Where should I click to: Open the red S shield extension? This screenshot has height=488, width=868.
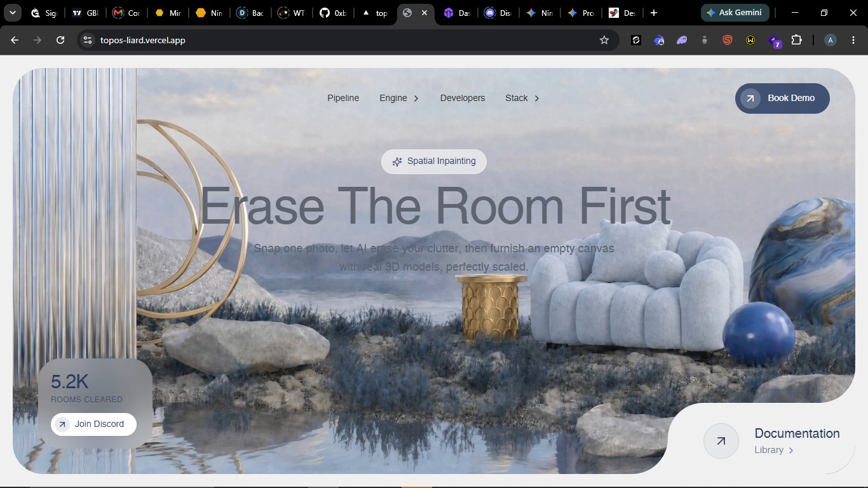click(728, 40)
